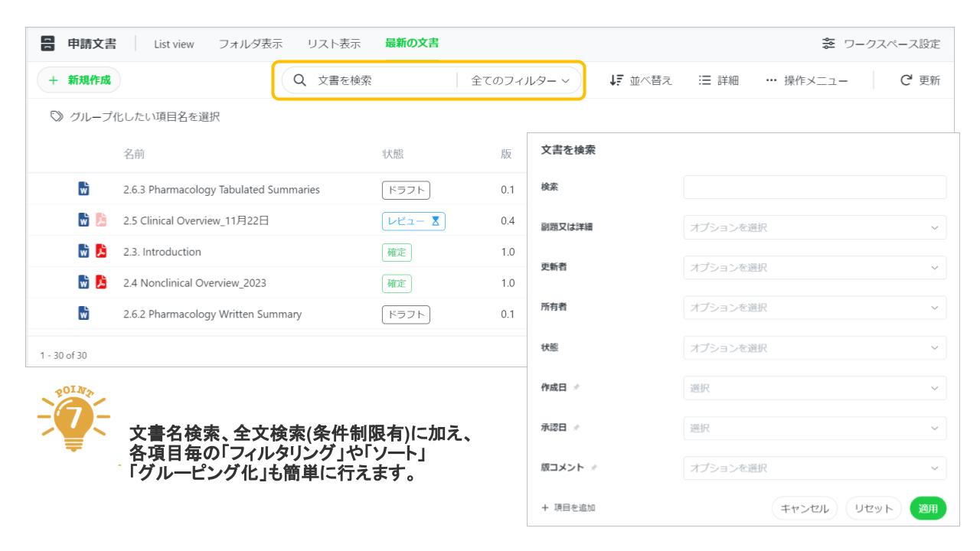Switch to the フォルダ表示 tab

point(250,44)
